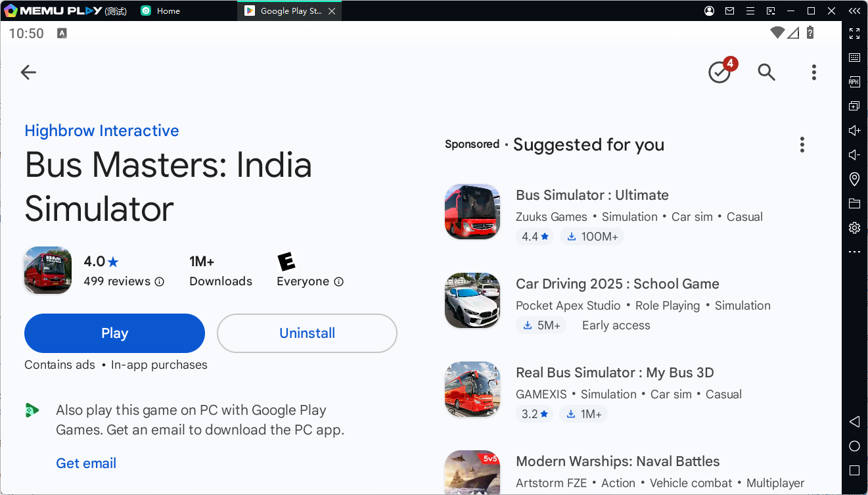This screenshot has width=868, height=495.
Task: Click 4.4 rating chip for Bus Simulator
Action: pyautogui.click(x=535, y=237)
